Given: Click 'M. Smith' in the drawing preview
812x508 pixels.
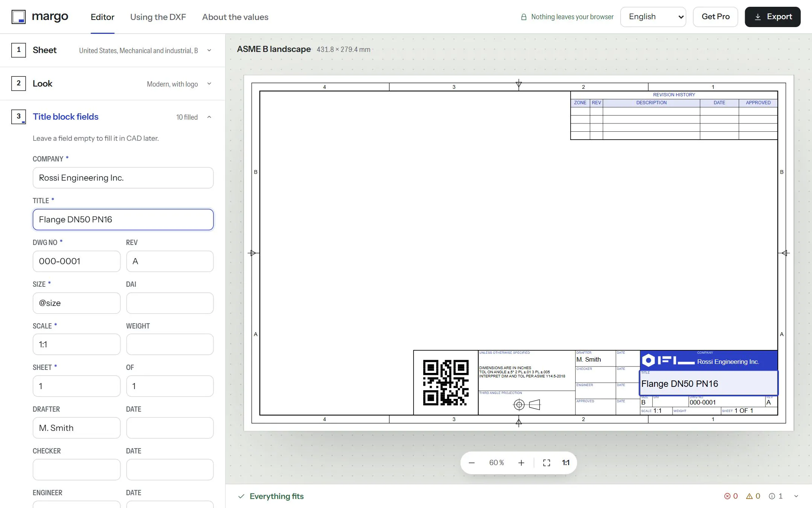Looking at the screenshot, I should click(589, 360).
